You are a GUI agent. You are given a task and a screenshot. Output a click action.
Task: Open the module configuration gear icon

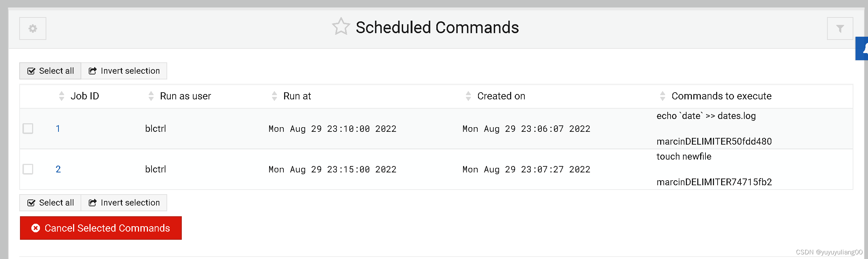click(32, 29)
